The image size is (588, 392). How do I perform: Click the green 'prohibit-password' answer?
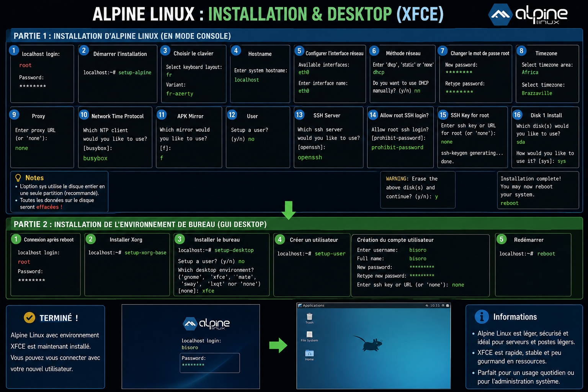(397, 147)
